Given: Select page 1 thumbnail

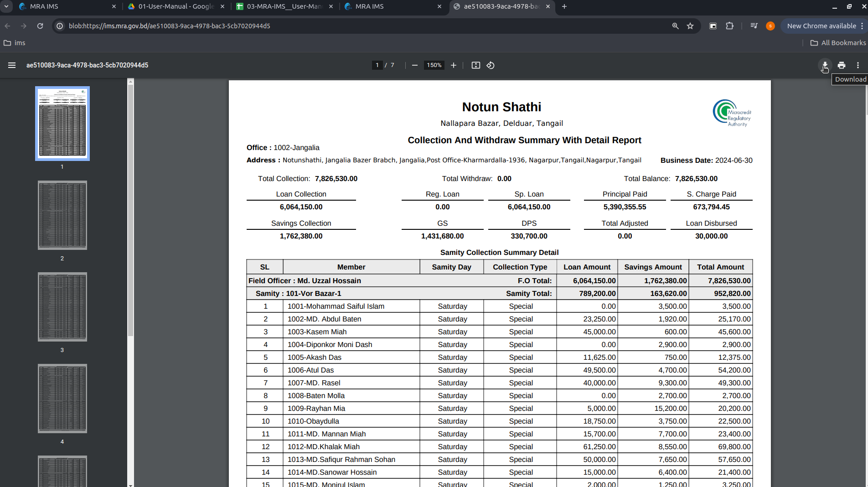Looking at the screenshot, I should (x=62, y=124).
